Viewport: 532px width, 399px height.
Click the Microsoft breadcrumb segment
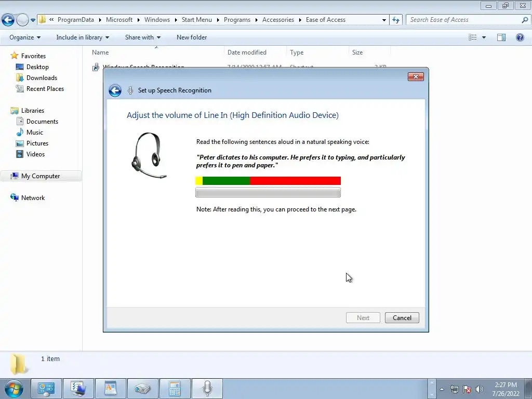coord(119,20)
